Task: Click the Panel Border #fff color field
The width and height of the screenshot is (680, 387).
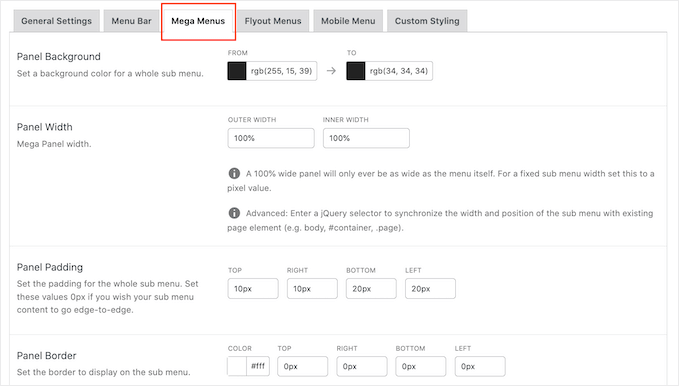Action: coord(258,366)
